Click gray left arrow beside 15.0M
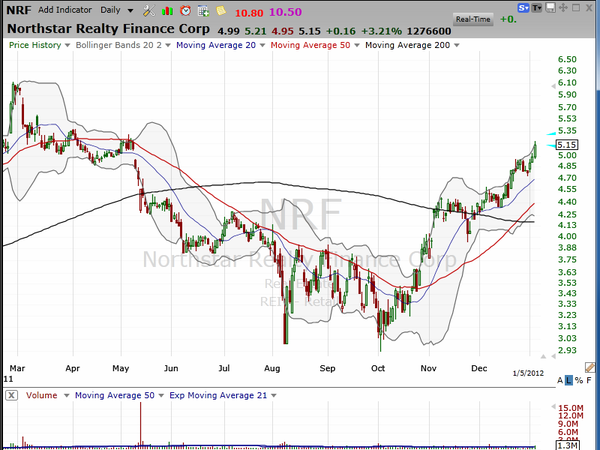This screenshot has width=600, height=450. coord(553,406)
